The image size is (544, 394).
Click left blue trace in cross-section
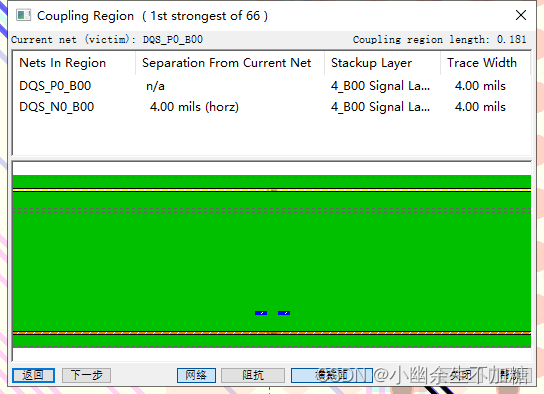261,313
